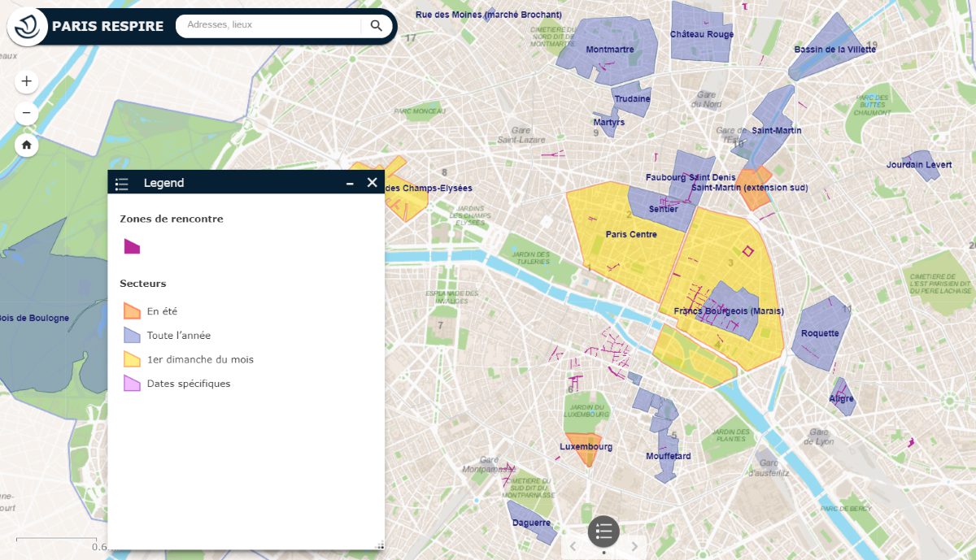976x560 pixels.
Task: Zoom in using the plus icon
Action: click(26, 80)
